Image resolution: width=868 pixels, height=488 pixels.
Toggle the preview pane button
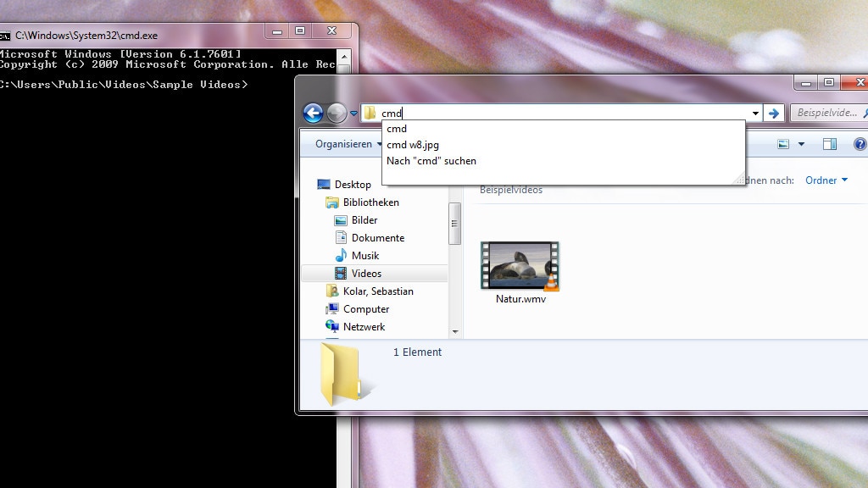829,144
